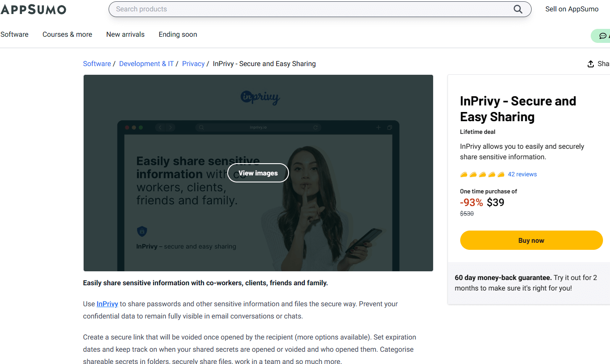Image resolution: width=610 pixels, height=364 pixels.
Task: Click the crossed-out $530 price
Action: click(467, 213)
